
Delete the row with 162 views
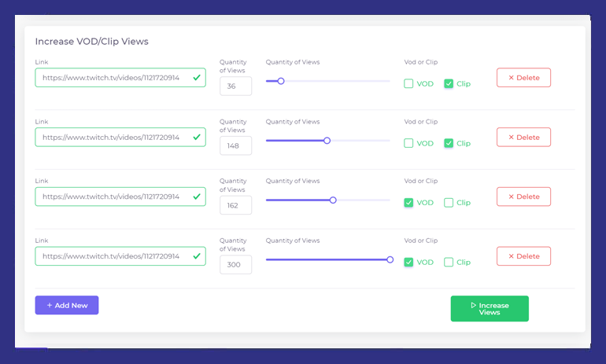523,197
